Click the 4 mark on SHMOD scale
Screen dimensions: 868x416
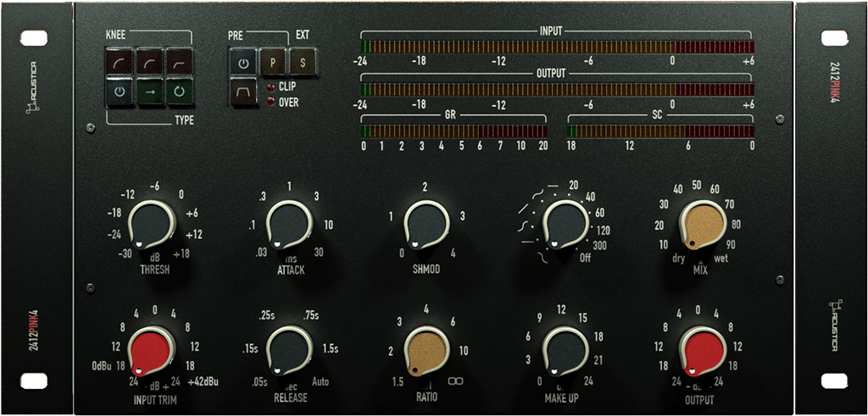(x=454, y=254)
